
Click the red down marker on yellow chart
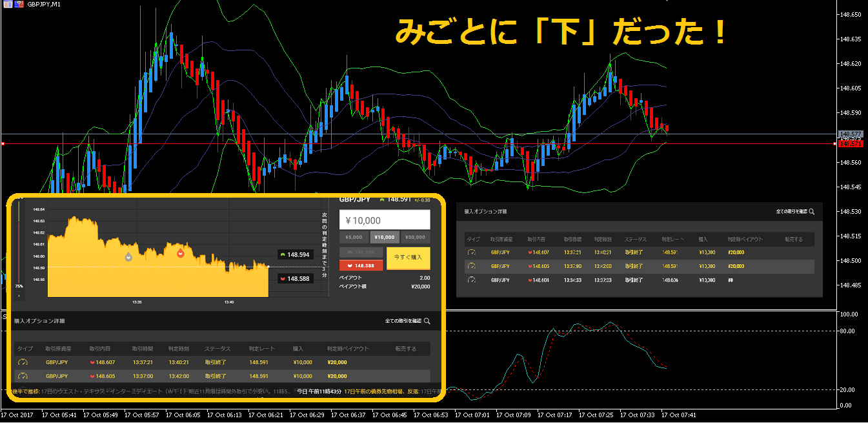tap(181, 253)
